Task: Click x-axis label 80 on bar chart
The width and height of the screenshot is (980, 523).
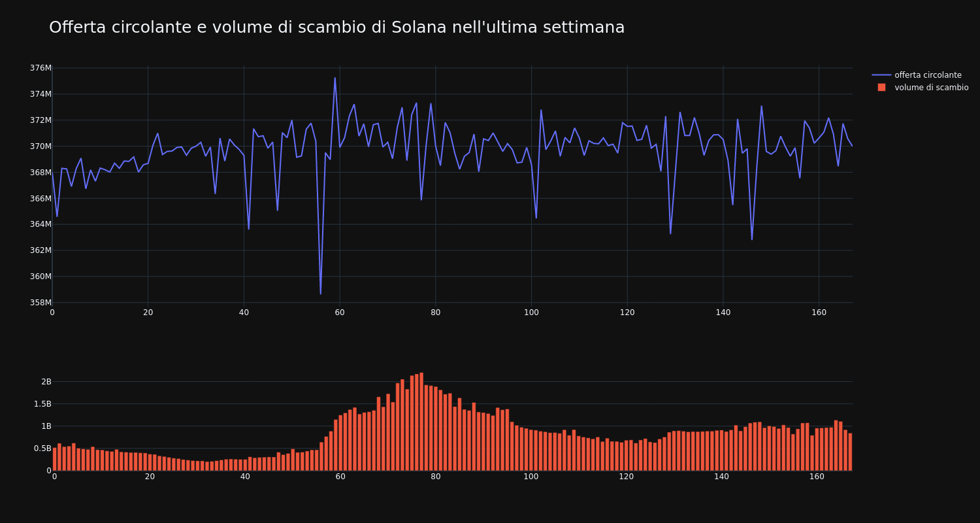Action: [x=436, y=477]
